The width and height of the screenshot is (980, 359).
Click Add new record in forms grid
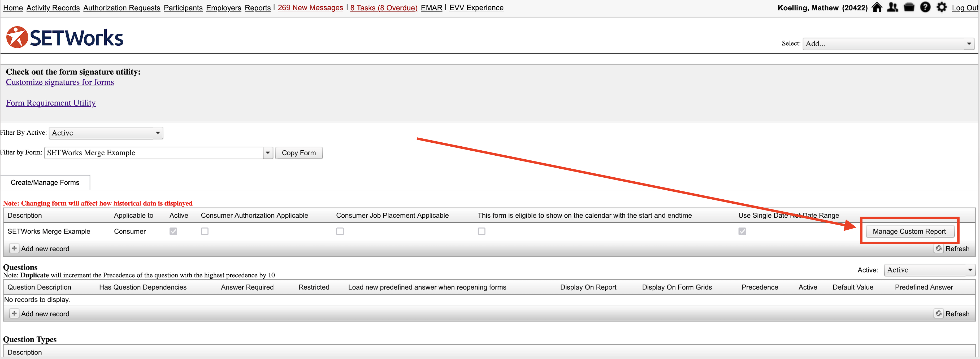click(45, 249)
